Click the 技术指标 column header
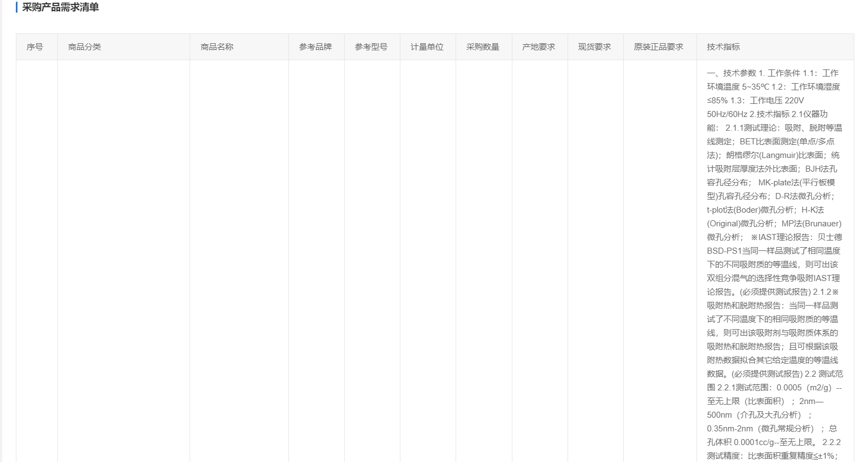Screen dimensions: 868x462 coord(723,47)
